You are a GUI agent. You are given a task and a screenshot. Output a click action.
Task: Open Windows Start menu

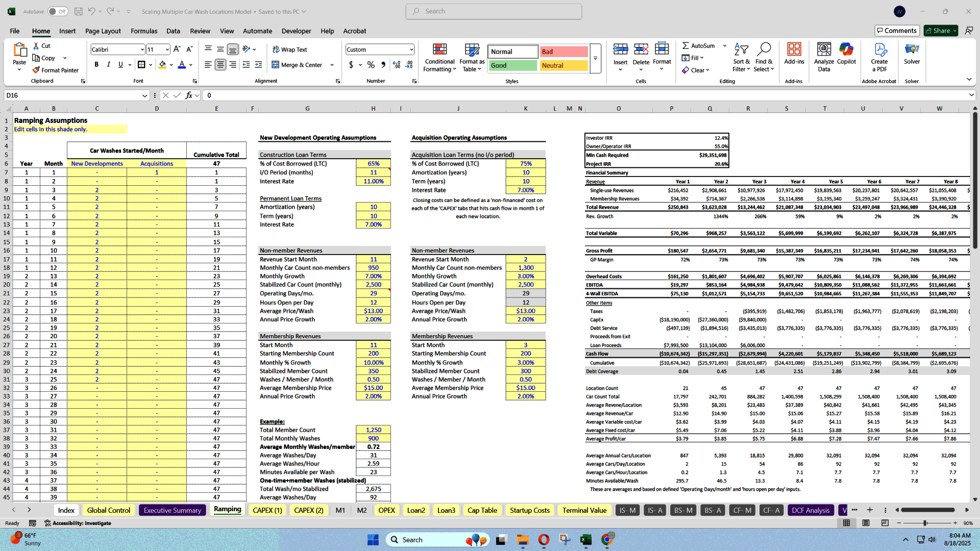[x=373, y=539]
